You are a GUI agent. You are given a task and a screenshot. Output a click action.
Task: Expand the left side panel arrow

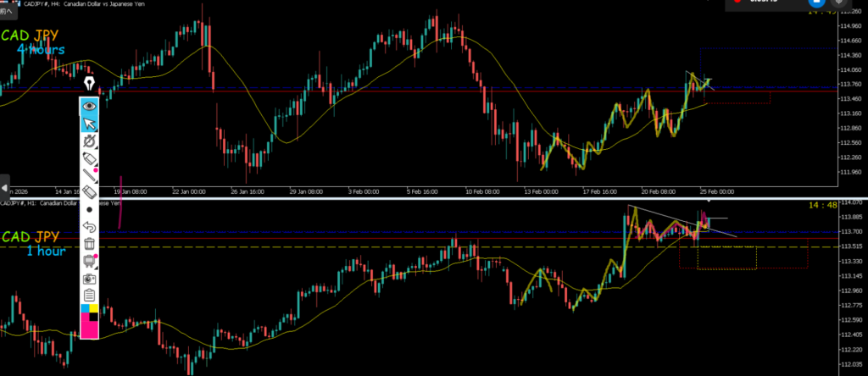click(4, 187)
